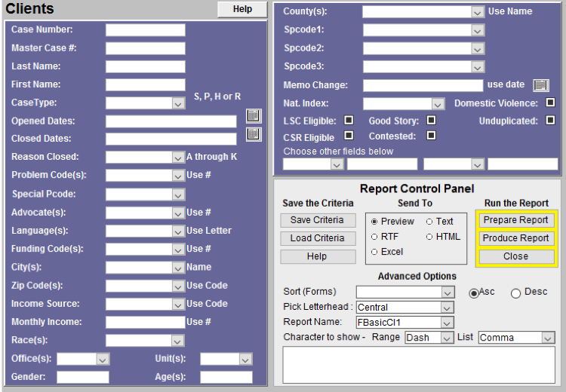Select HTML as output format

(x=429, y=237)
